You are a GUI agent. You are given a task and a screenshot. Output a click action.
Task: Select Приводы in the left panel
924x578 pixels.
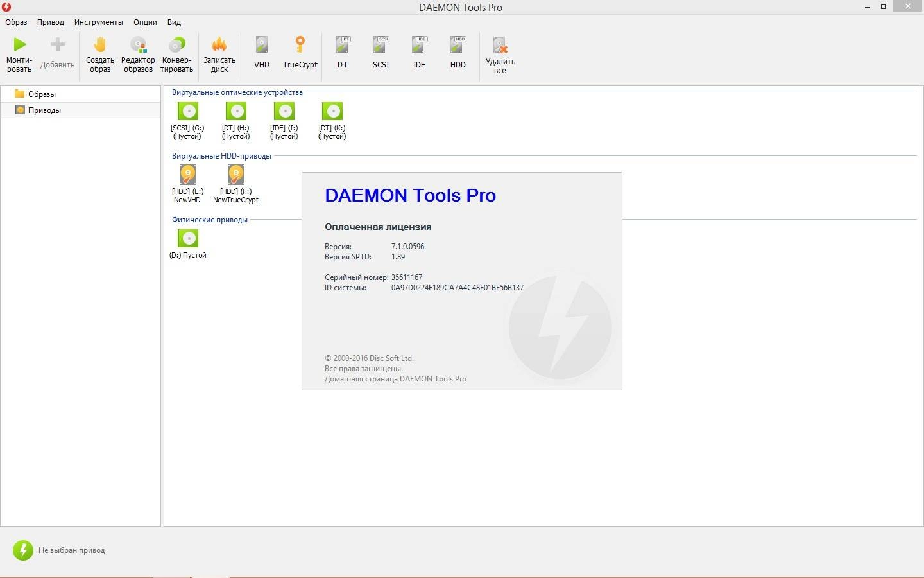80,110
